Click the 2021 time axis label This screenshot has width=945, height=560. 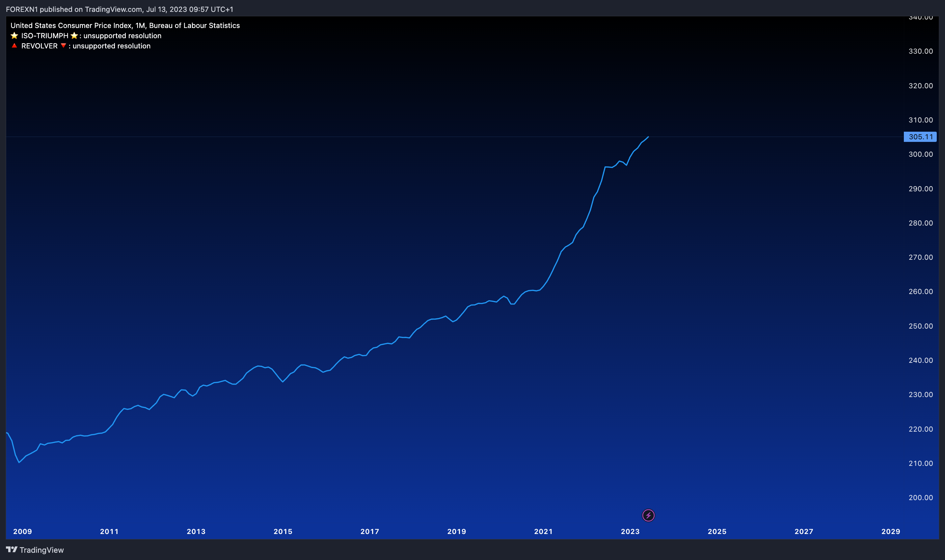click(543, 531)
